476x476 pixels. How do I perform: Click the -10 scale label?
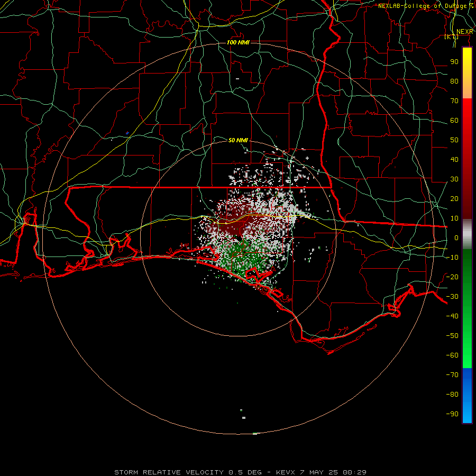[x=452, y=258]
